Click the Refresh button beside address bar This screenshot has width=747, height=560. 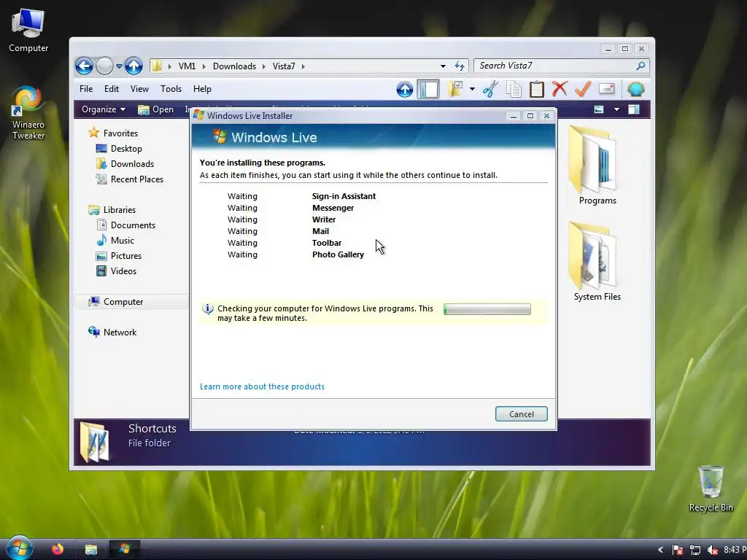tap(460, 66)
